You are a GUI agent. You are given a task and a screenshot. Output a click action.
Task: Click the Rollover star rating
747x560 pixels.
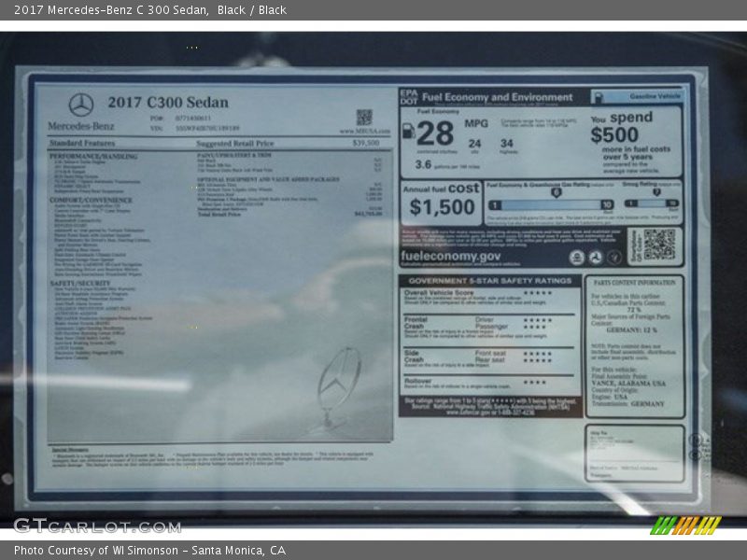pyautogui.click(x=534, y=383)
